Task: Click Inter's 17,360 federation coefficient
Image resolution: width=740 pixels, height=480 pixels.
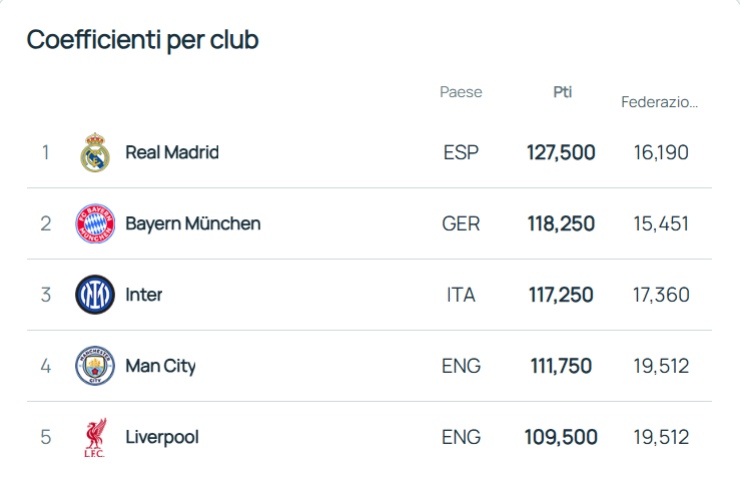Action: pyautogui.click(x=661, y=295)
